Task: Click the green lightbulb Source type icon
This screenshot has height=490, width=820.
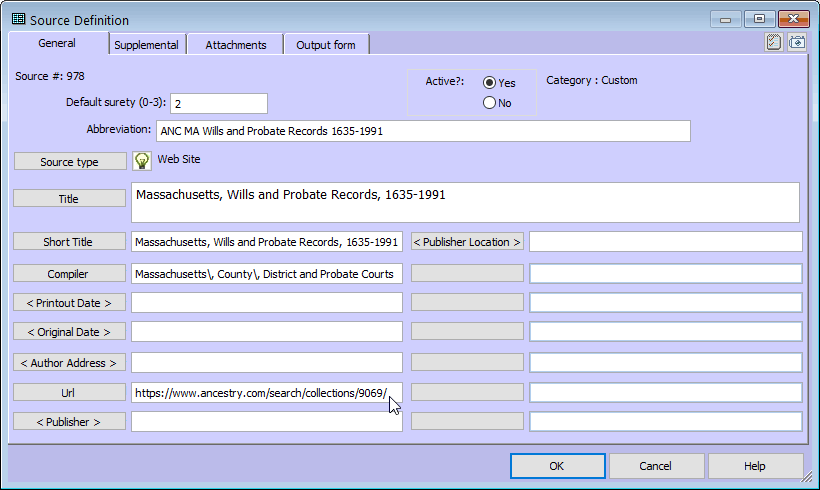Action: (142, 161)
